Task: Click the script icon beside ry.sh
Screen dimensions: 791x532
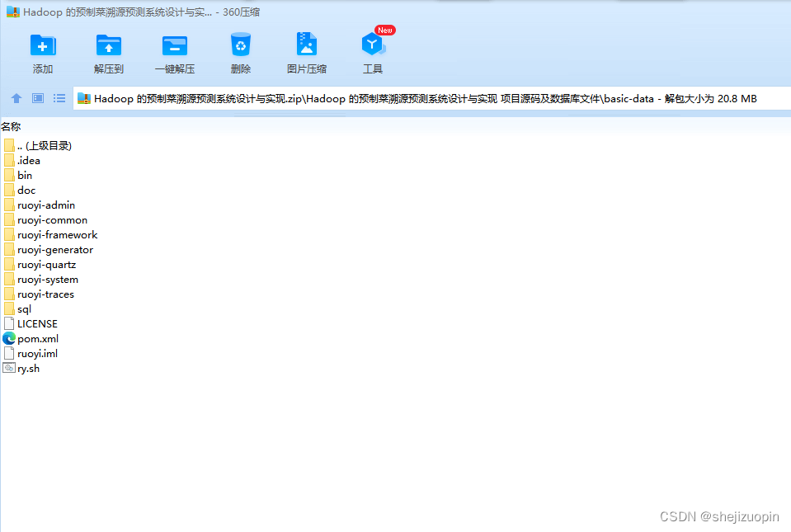Action: 9,368
